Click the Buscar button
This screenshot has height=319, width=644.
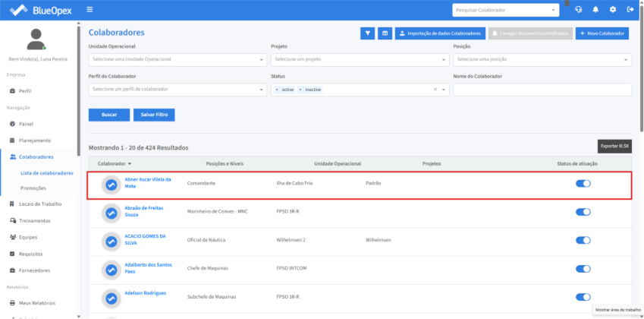109,115
